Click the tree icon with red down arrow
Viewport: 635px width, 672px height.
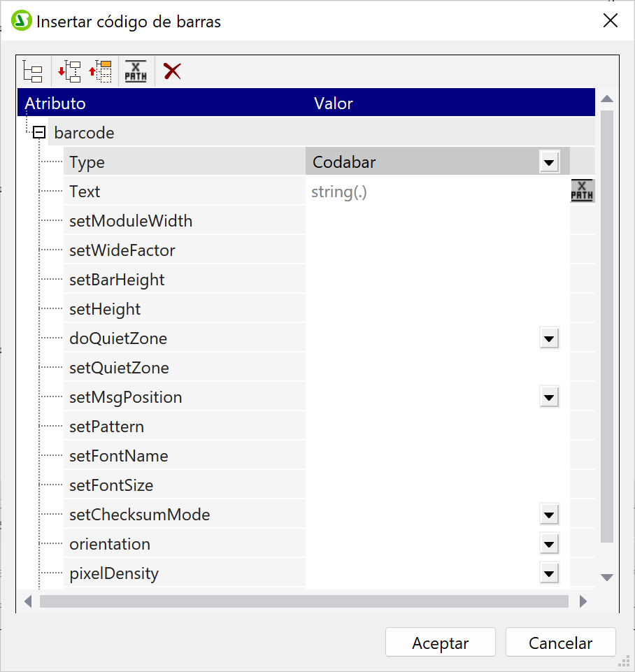[69, 71]
